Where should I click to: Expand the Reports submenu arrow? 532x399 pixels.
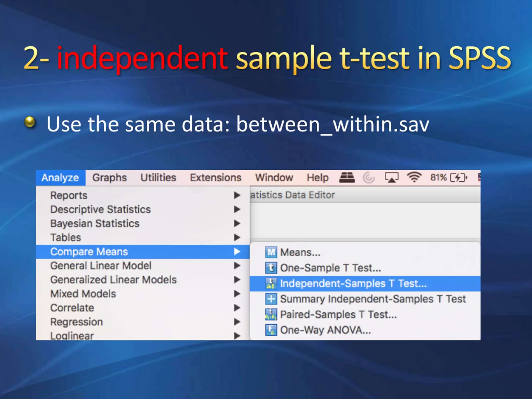pyautogui.click(x=237, y=195)
